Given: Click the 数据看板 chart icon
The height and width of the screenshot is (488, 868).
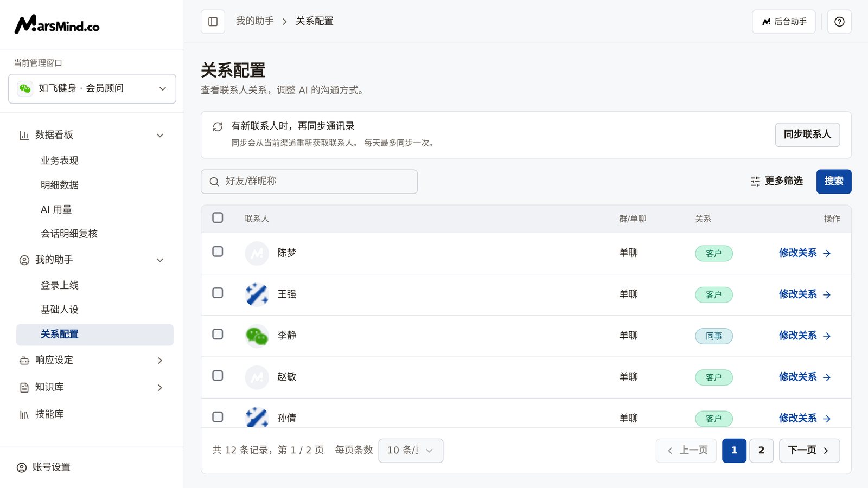Looking at the screenshot, I should (24, 135).
